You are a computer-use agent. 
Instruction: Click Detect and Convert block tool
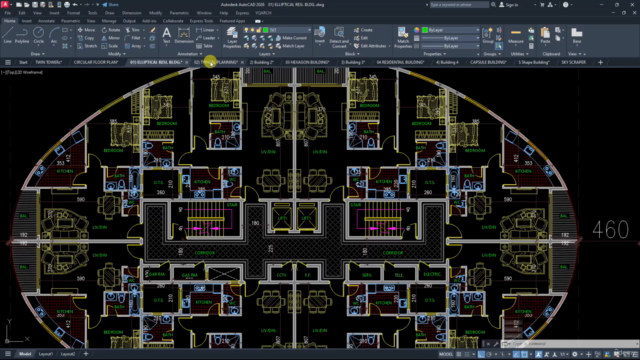click(x=339, y=38)
